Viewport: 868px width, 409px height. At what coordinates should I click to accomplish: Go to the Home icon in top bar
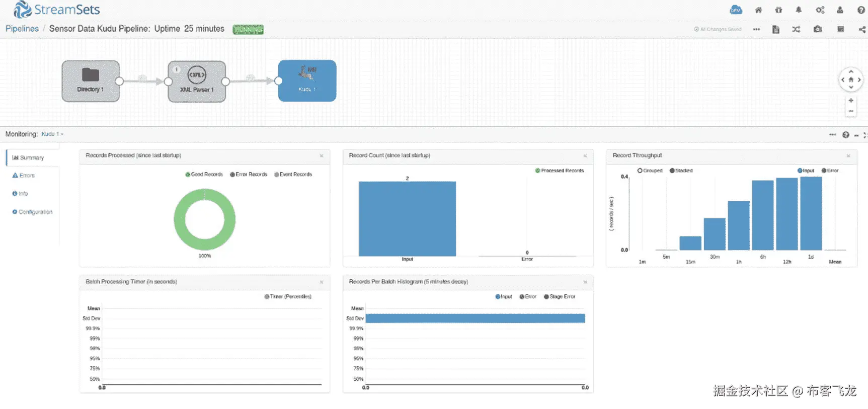click(758, 10)
